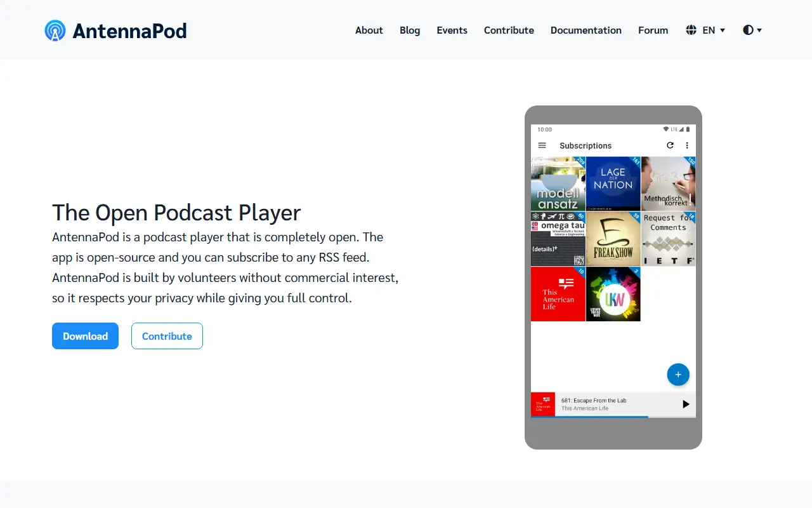The height and width of the screenshot is (508, 812).
Task: Click the globe language icon
Action: (x=691, y=30)
